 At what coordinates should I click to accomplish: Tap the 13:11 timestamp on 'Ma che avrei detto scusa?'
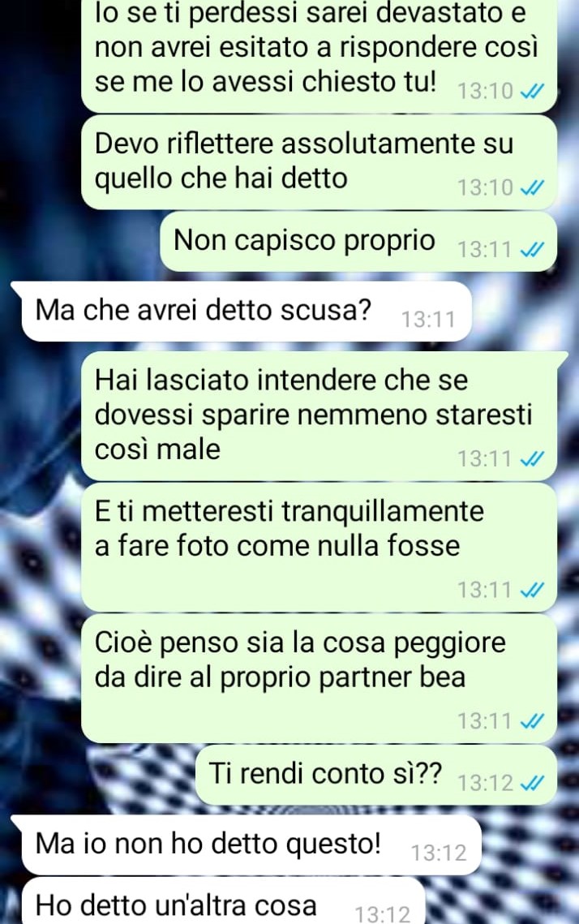(x=428, y=320)
